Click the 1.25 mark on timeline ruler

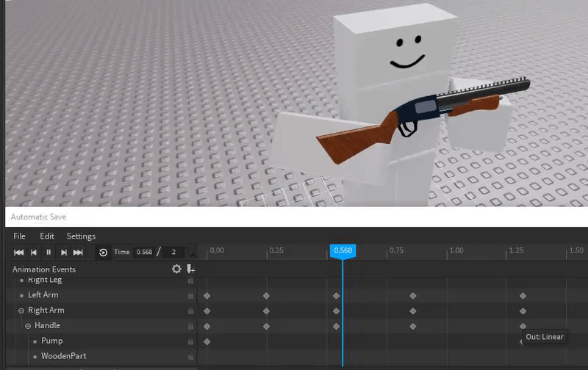[x=516, y=250]
